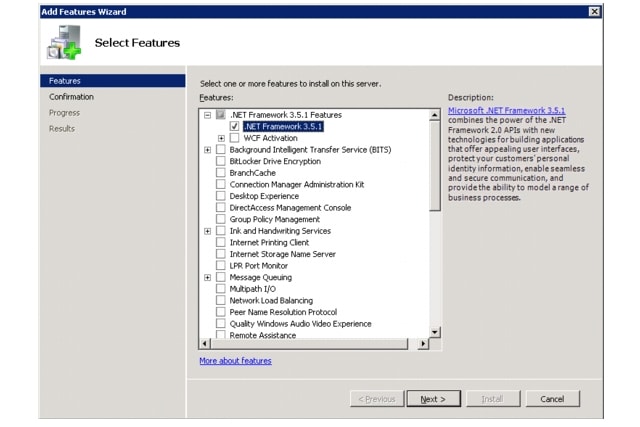The image size is (640, 427).
Task: Select the BranchCache label
Action: tap(253, 173)
